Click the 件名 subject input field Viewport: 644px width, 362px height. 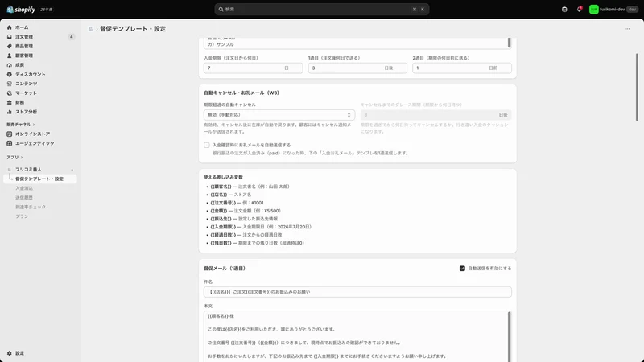[x=357, y=292]
